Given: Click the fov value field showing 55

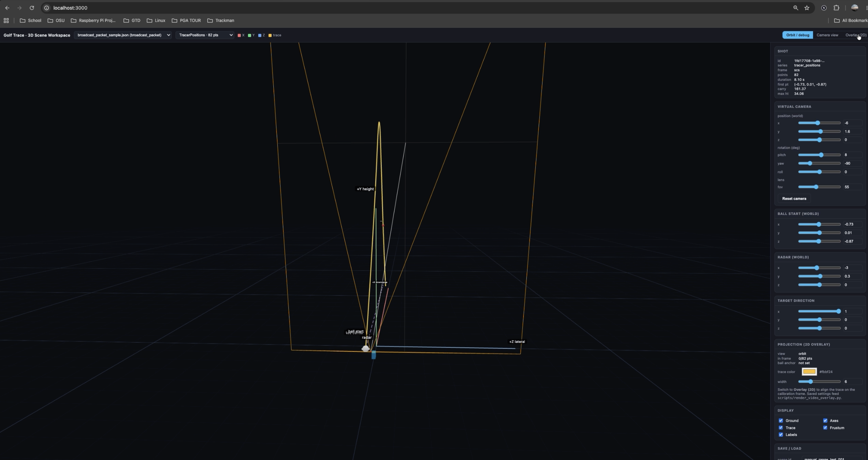Looking at the screenshot, I should point(853,187).
